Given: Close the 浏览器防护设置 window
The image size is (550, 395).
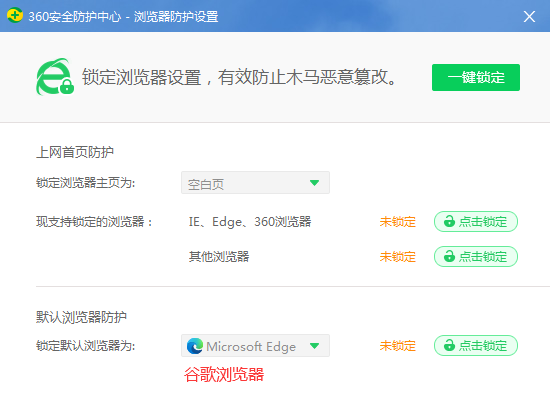Looking at the screenshot, I should tap(529, 16).
